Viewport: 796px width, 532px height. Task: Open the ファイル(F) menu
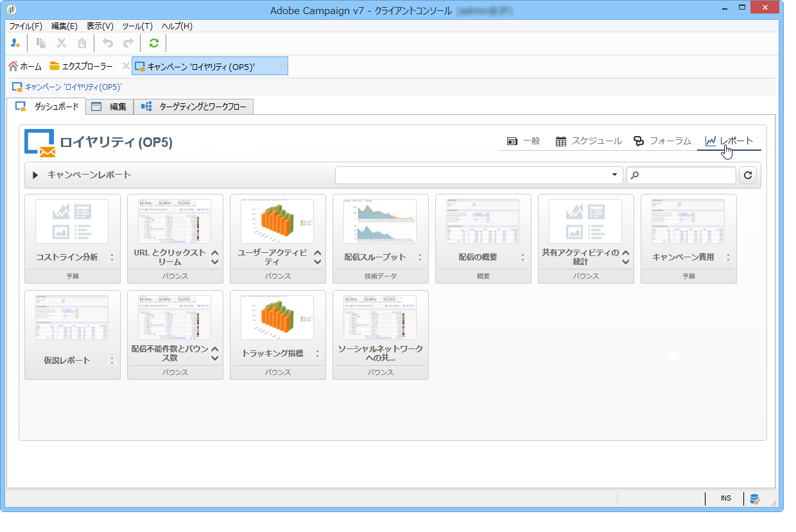(26, 26)
